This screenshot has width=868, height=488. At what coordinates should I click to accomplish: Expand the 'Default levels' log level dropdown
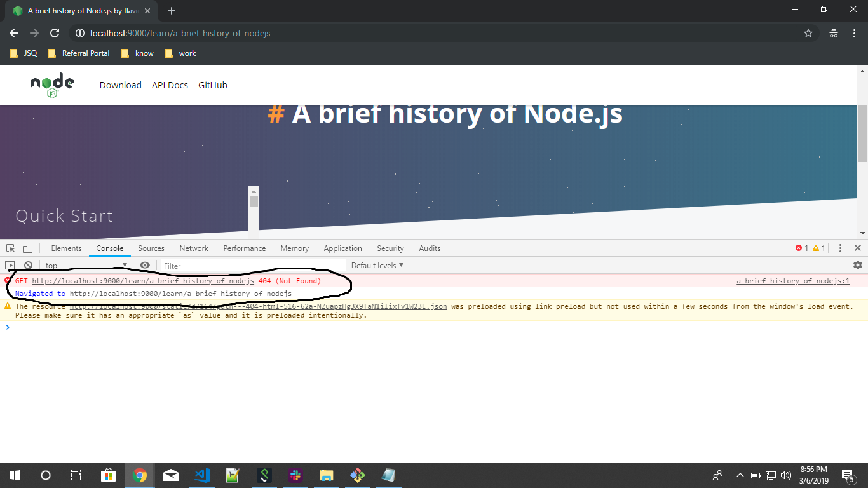[x=377, y=266]
